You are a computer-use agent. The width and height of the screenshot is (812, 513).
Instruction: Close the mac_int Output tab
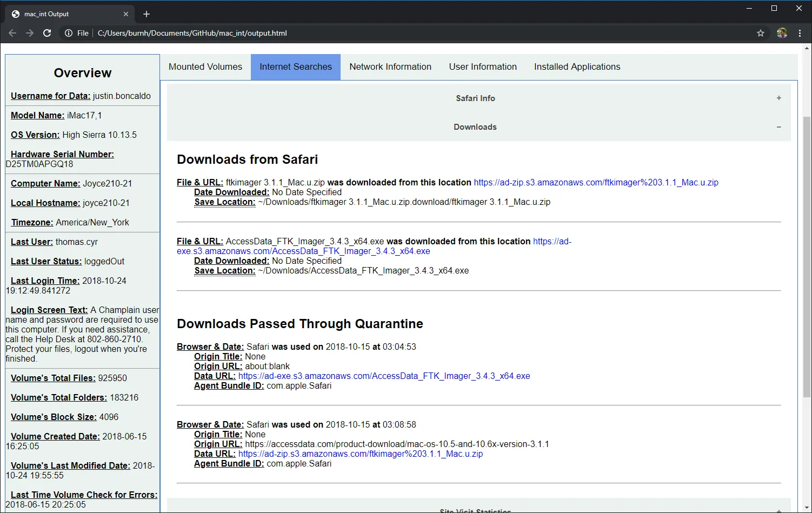(126, 14)
